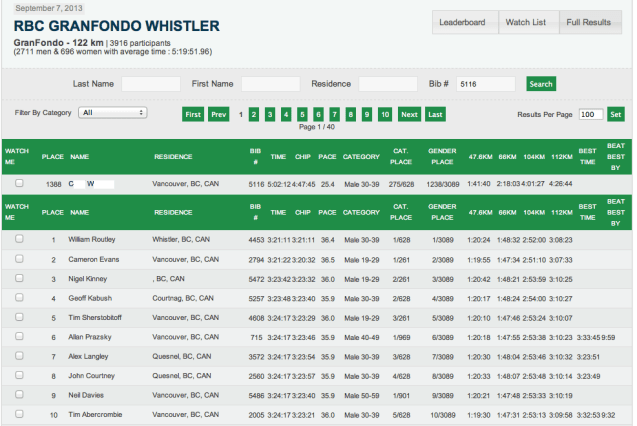The height and width of the screenshot is (426, 637).
Task: Expand the Filter By Category dropdown
Action: (112, 113)
